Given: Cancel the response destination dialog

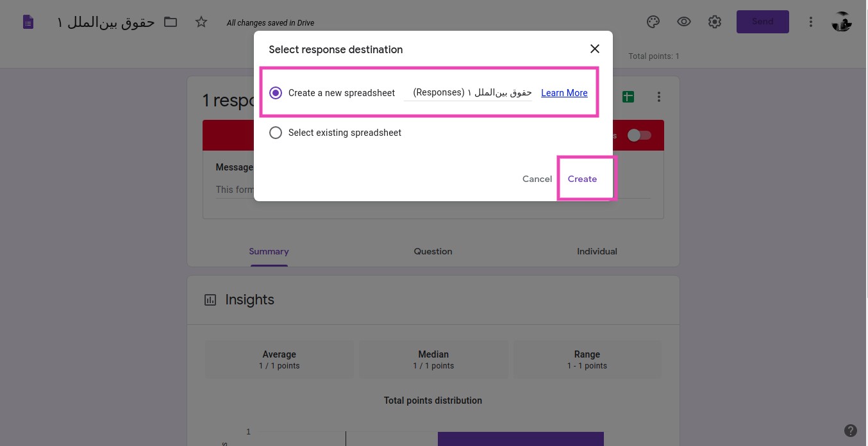Looking at the screenshot, I should [x=537, y=179].
